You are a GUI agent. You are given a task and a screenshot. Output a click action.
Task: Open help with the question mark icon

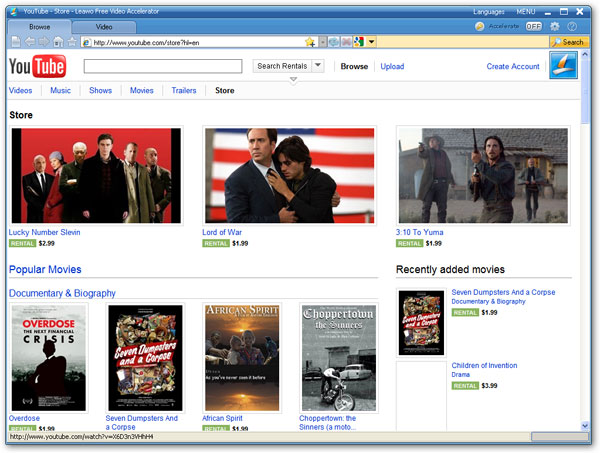tap(572, 26)
